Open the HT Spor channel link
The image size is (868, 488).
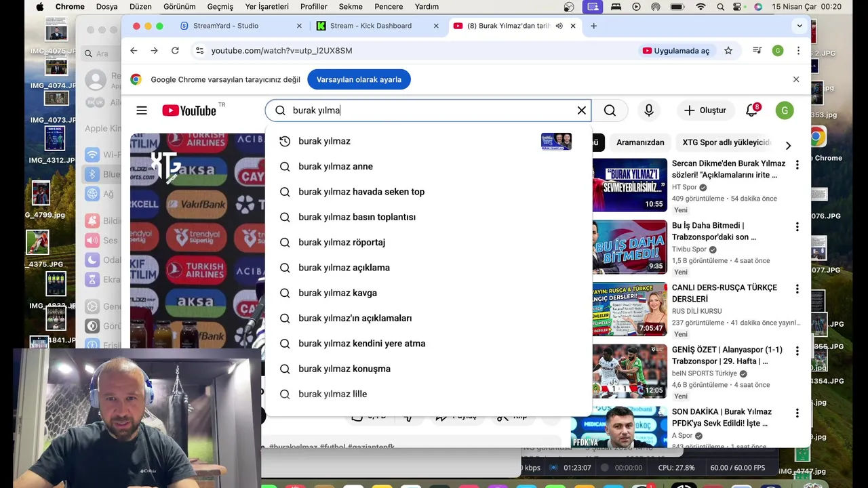[684, 188]
